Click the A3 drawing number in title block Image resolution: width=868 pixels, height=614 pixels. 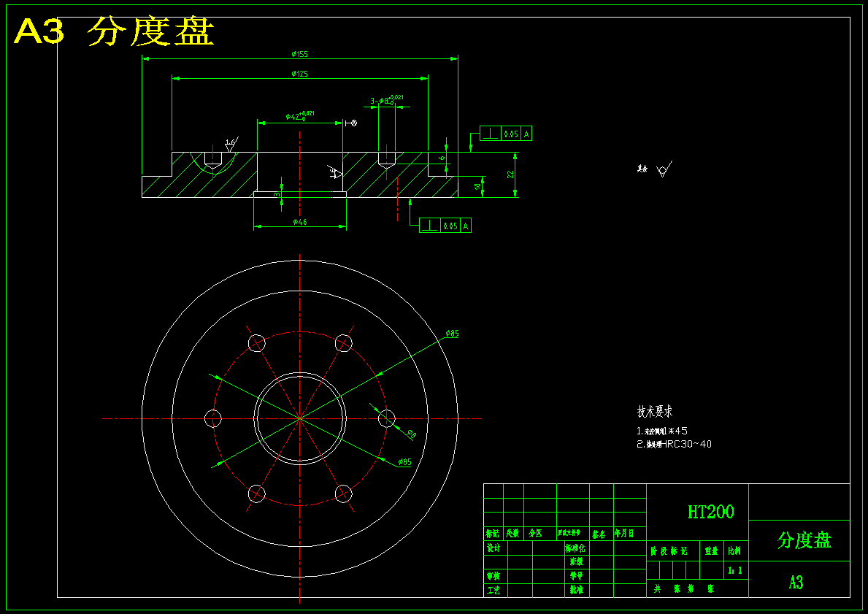tap(796, 583)
